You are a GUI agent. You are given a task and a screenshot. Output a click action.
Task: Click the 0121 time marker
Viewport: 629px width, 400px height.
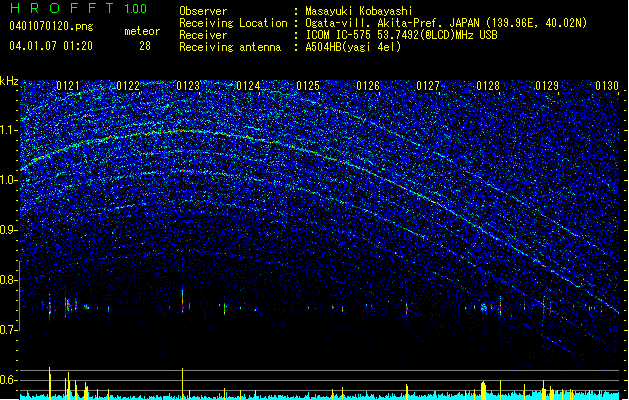pos(68,86)
